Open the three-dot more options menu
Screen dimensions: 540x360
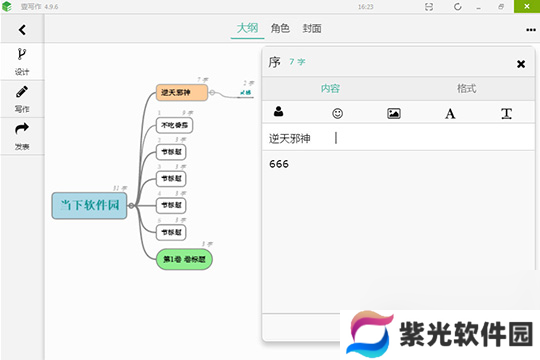[x=531, y=30]
